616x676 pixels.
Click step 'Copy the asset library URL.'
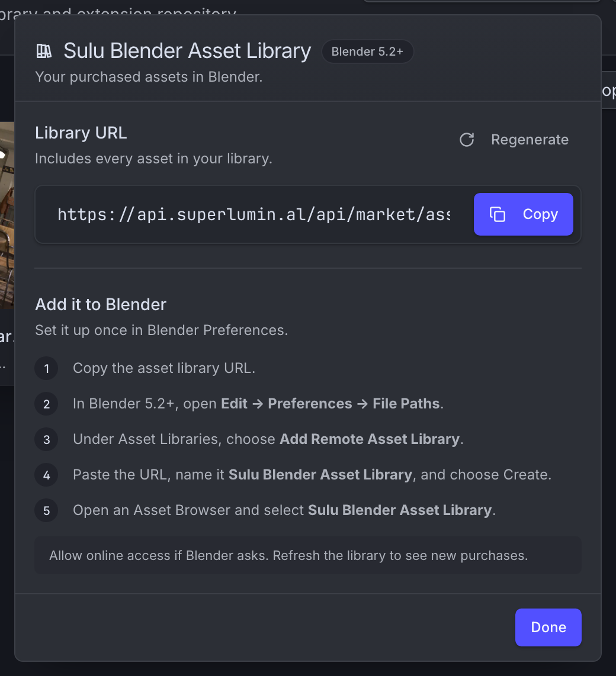click(x=164, y=368)
